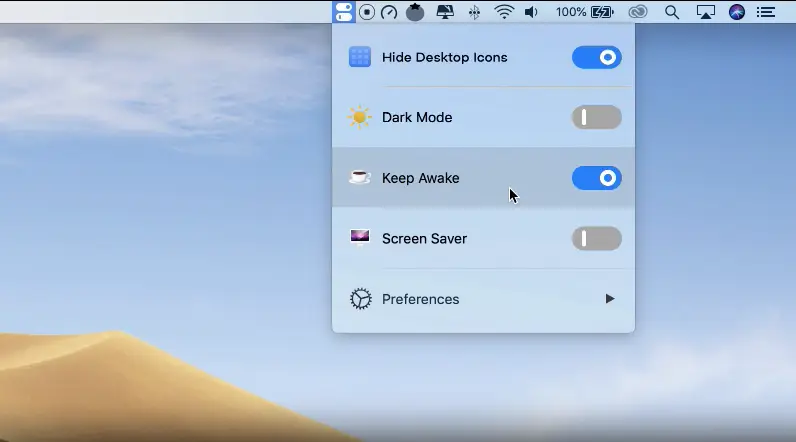Select the Dark Mode label
The image size is (796, 442).
click(417, 117)
